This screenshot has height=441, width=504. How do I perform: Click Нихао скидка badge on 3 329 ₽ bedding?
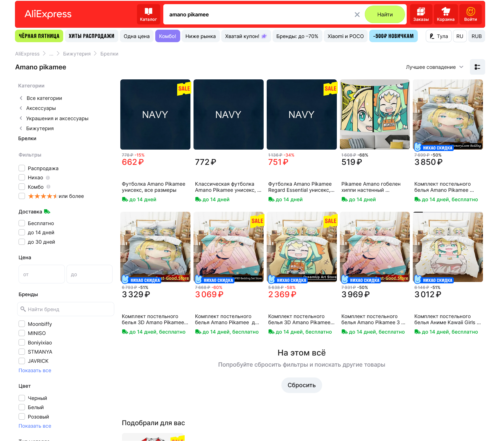tap(141, 280)
